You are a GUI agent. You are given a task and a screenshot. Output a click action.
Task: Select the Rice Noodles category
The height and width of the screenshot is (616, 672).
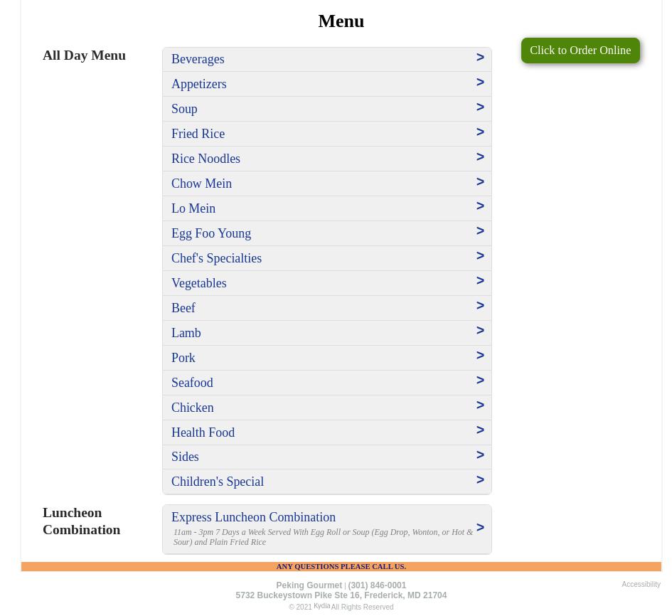[x=206, y=159]
